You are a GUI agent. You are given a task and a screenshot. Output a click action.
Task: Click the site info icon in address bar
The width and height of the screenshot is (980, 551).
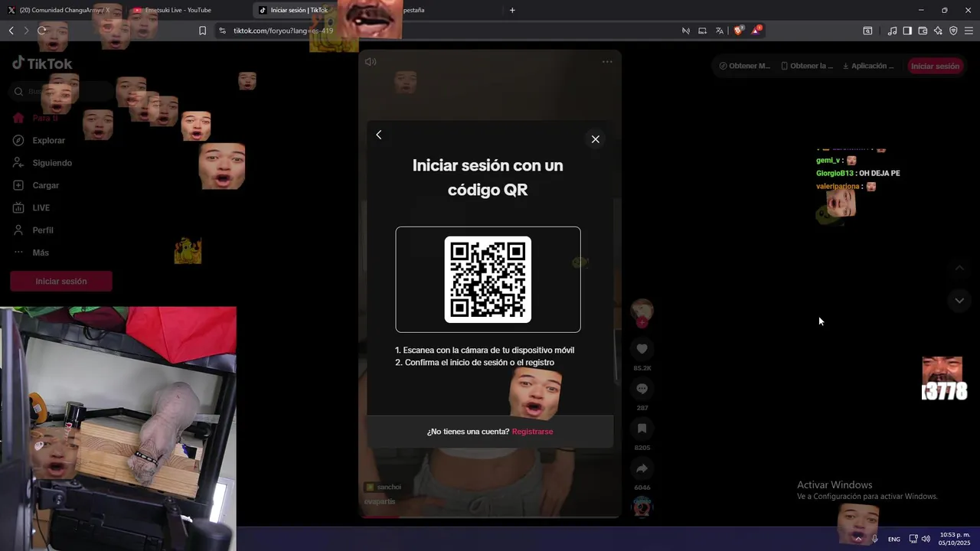[x=222, y=31]
